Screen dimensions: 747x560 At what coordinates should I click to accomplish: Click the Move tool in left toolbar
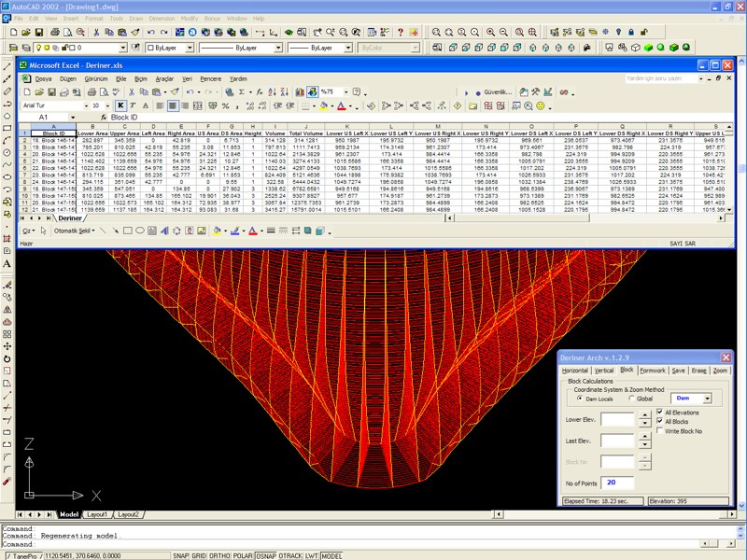(x=7, y=344)
